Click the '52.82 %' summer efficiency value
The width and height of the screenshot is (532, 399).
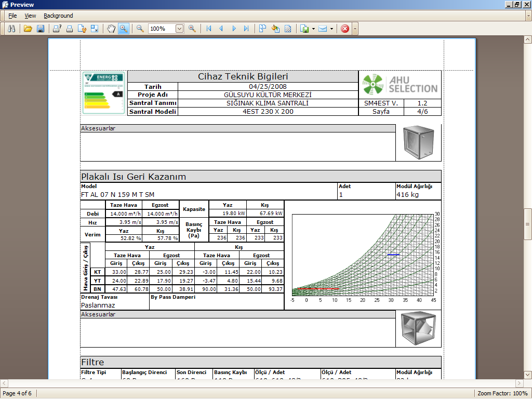130,238
